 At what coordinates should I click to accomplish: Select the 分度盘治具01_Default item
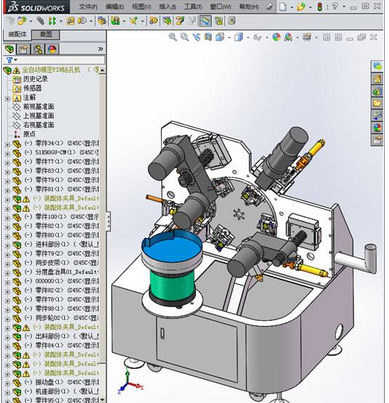coord(67,272)
